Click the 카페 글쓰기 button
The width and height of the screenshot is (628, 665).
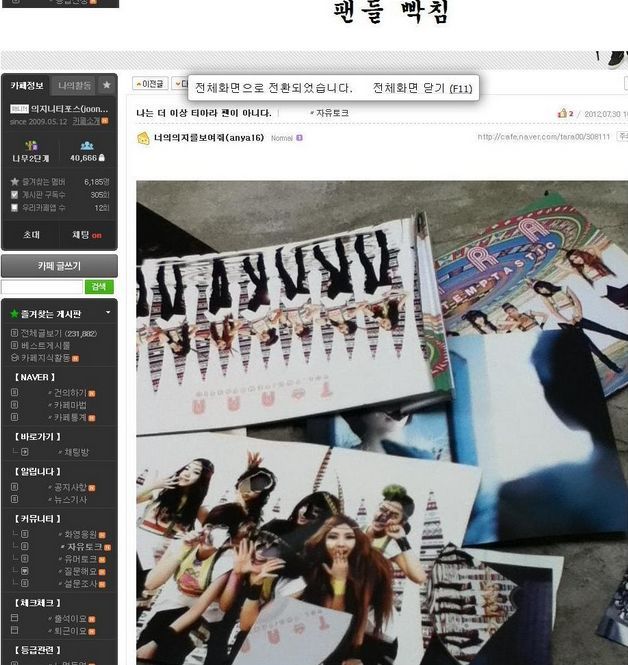pyautogui.click(x=59, y=266)
